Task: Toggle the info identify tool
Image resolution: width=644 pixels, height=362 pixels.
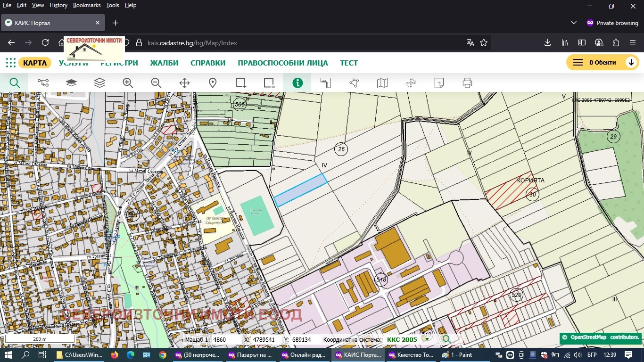Action: tap(297, 83)
